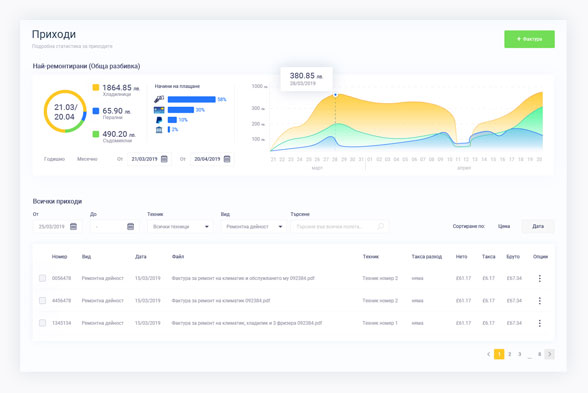588x393 pixels.
Task: Open calendar for 21/03/2019 chart start date
Action: pos(164,159)
